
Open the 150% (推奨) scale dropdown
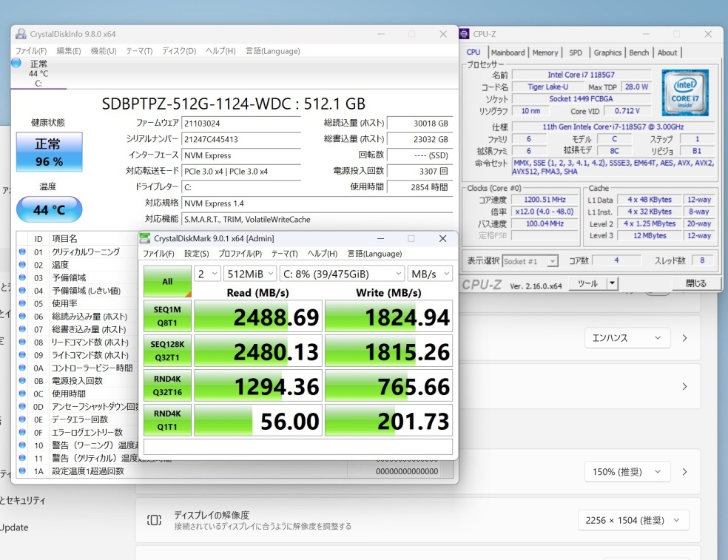[x=627, y=472]
